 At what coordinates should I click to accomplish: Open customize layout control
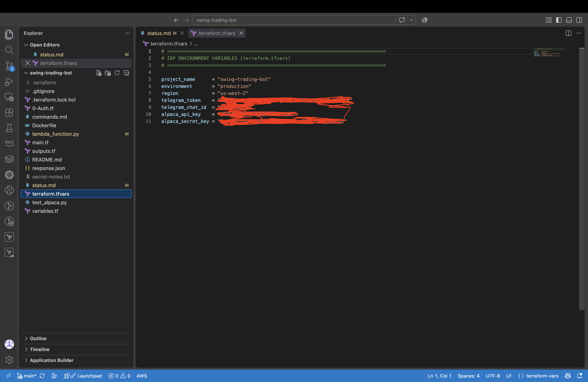click(x=549, y=20)
